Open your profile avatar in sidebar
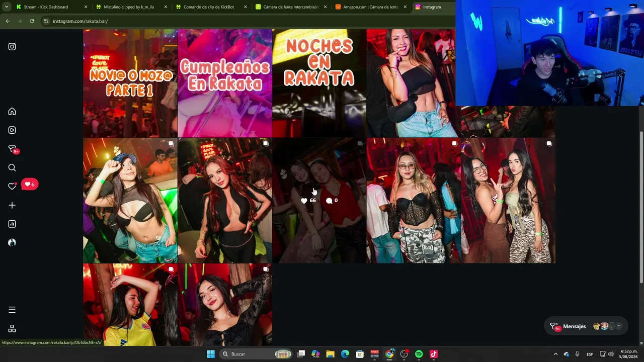This screenshot has height=362, width=644. [x=12, y=242]
